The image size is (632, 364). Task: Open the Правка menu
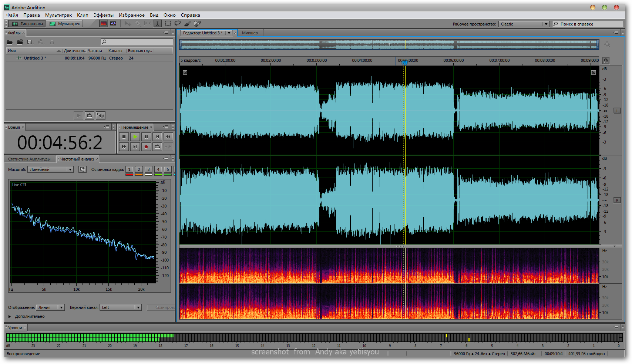31,15
